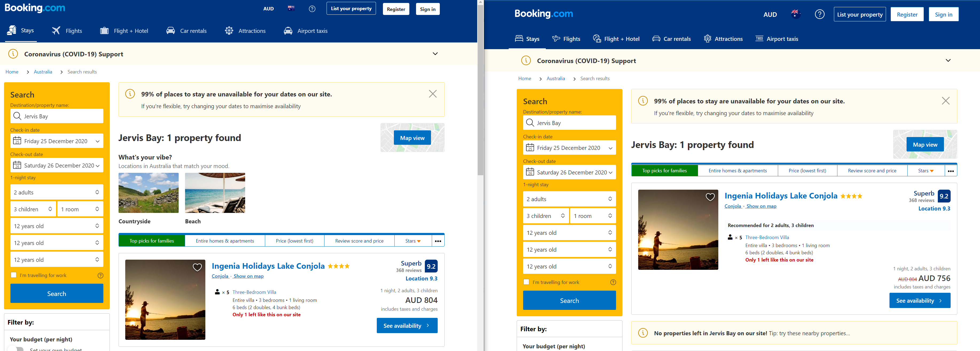Click the heart icon on the AUD 756 listing photo
980x351 pixels.
pyautogui.click(x=710, y=197)
